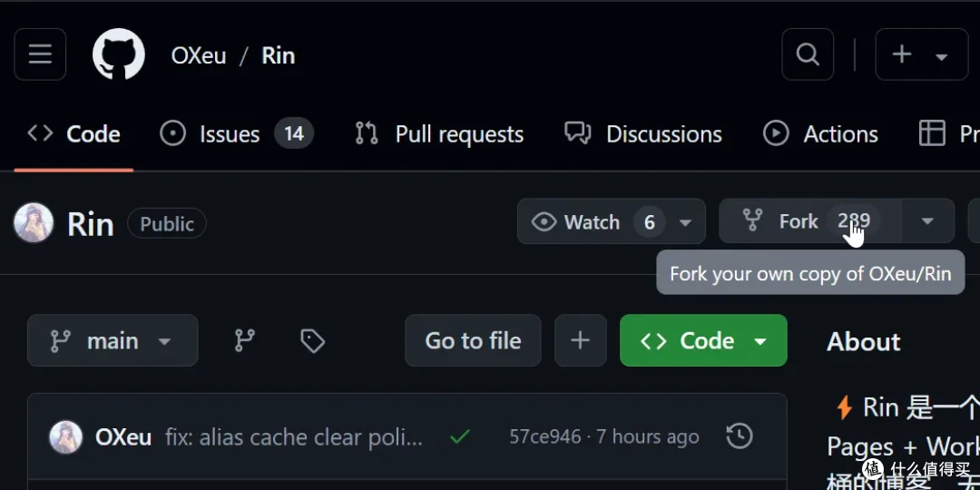
Task: Open the Rin repository link in the breadcrumb
Action: tap(279, 55)
